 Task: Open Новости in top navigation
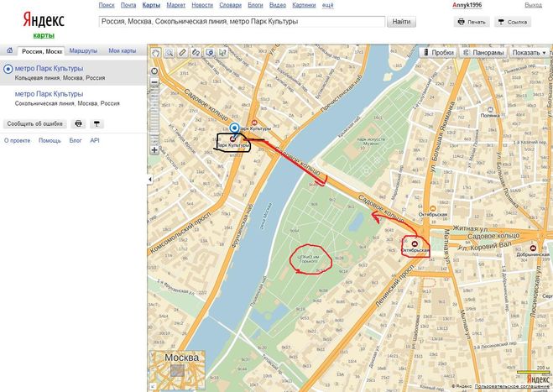pos(202,5)
